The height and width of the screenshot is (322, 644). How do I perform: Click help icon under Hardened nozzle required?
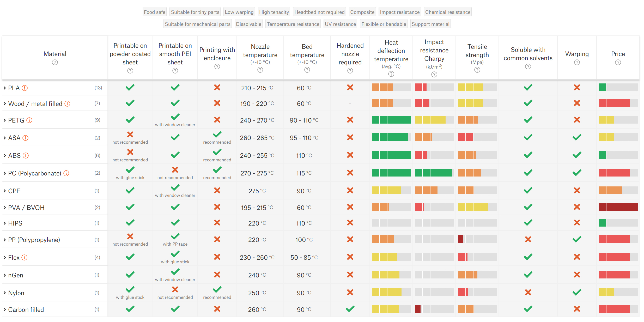[350, 71]
